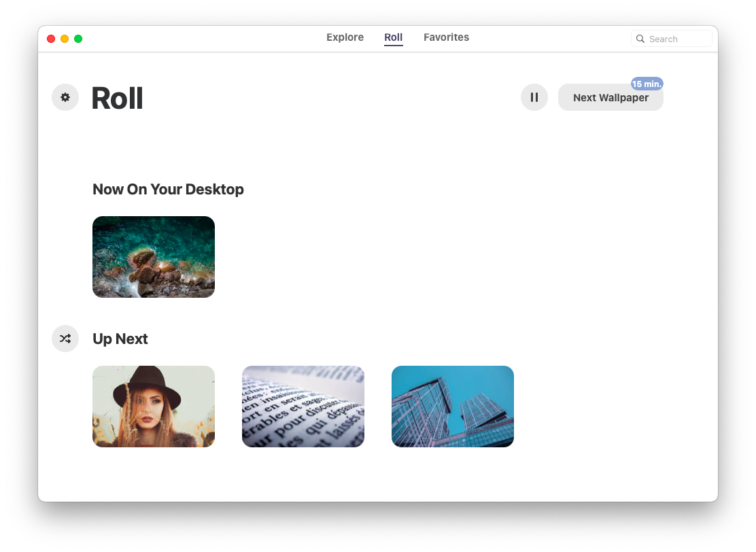Focus the Search input field
This screenshot has height=552, width=756.
click(671, 39)
